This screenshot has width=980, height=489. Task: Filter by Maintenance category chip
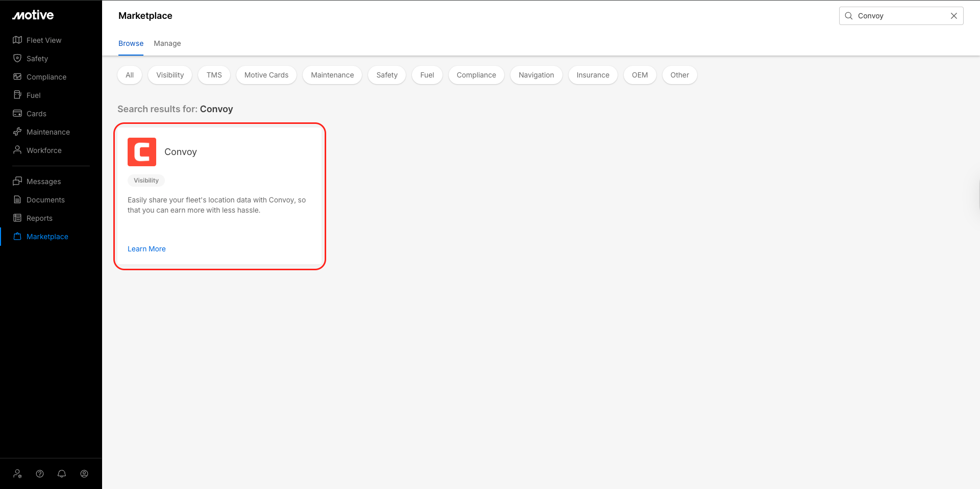click(x=332, y=75)
